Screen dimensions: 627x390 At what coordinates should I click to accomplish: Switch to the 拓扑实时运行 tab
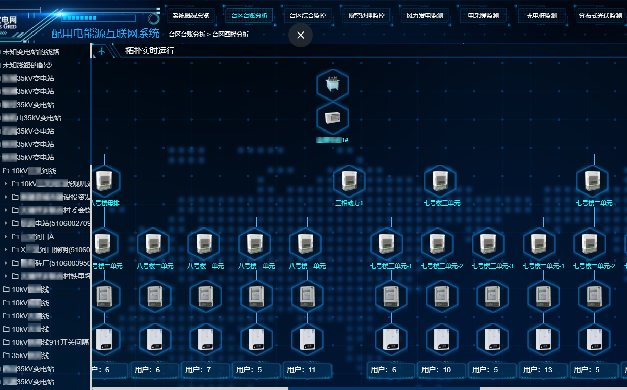pos(149,50)
